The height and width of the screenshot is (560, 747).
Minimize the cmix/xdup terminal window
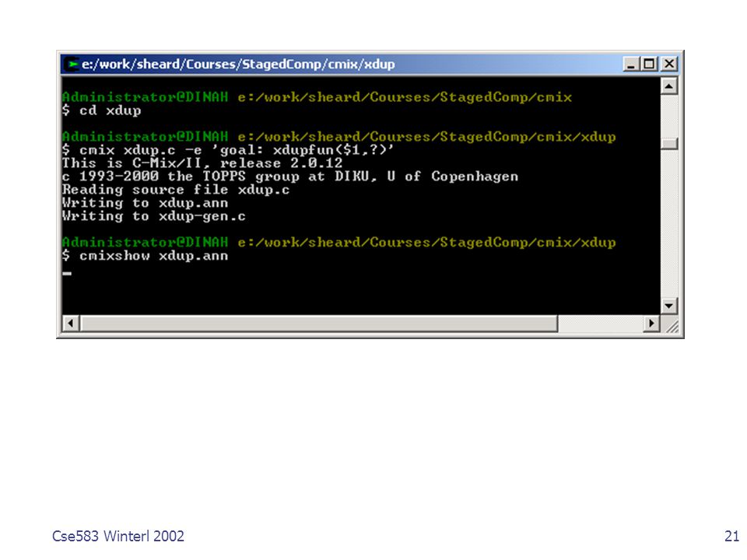click(x=631, y=64)
